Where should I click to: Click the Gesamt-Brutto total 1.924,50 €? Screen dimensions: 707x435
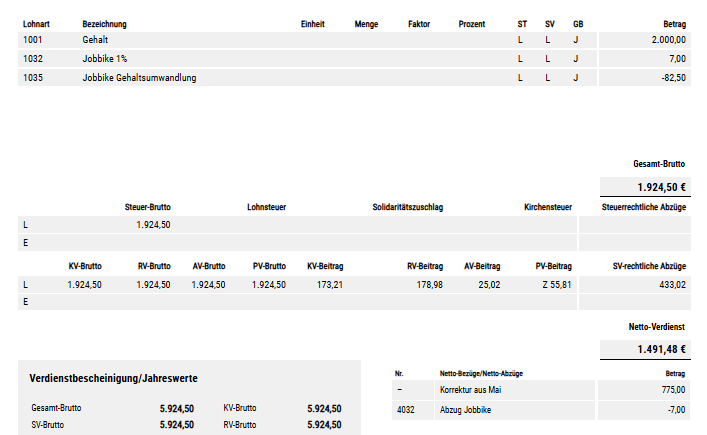point(660,187)
